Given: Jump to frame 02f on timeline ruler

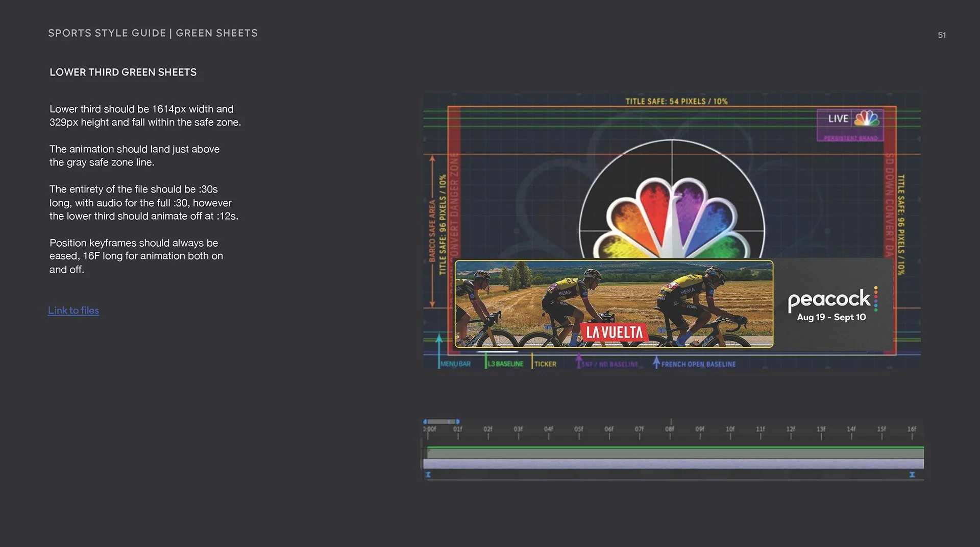Looking at the screenshot, I should click(488, 429).
